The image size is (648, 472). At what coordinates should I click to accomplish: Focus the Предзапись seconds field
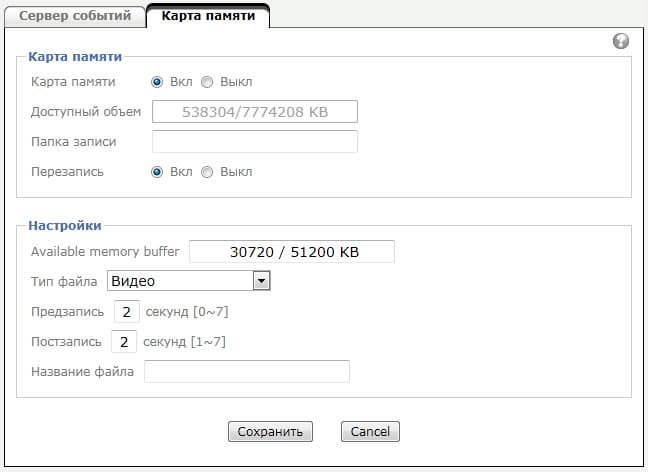(127, 312)
